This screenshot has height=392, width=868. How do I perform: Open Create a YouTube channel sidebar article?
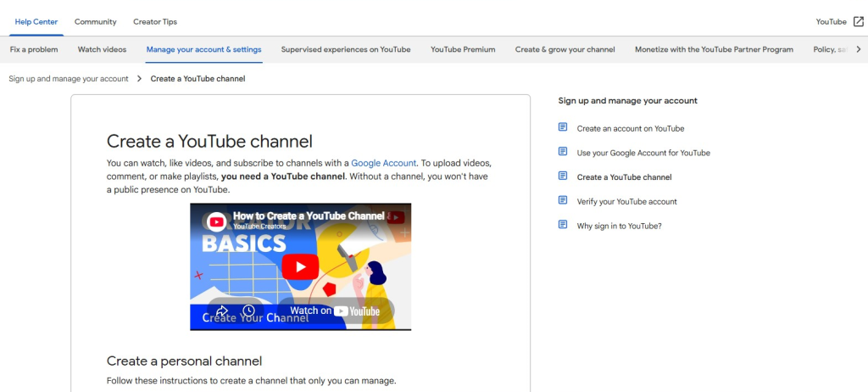click(625, 176)
